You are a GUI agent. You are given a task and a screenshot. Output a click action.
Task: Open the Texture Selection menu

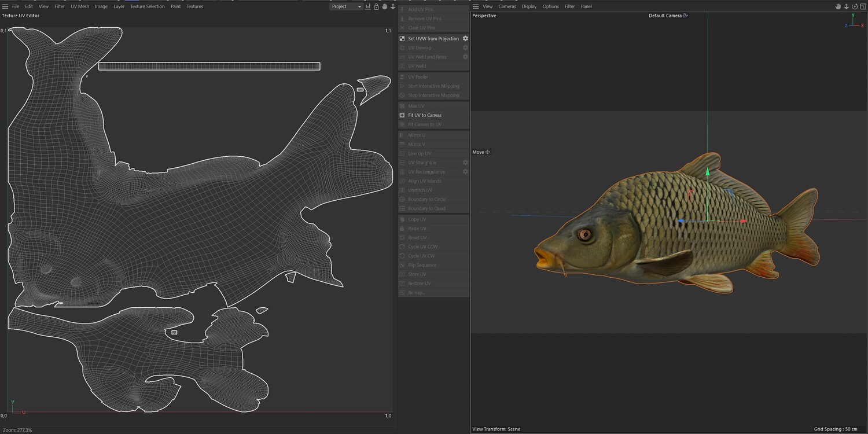pos(147,6)
